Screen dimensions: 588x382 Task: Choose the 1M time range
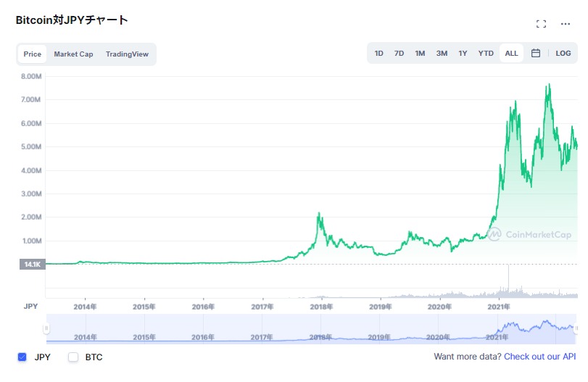[420, 53]
